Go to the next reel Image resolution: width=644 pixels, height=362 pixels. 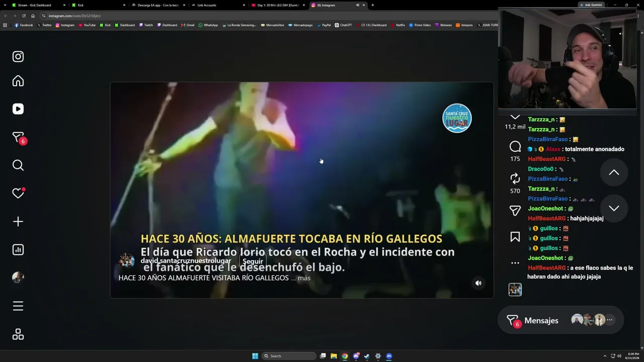coord(614,208)
